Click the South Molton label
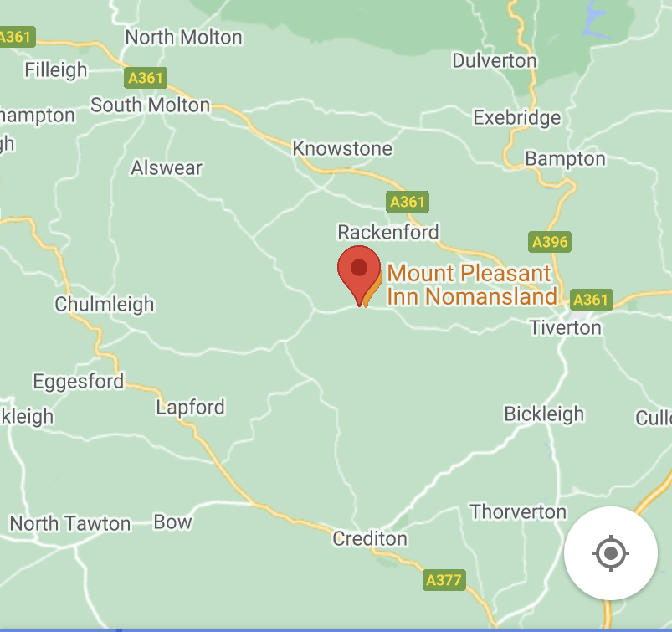 pos(151,105)
